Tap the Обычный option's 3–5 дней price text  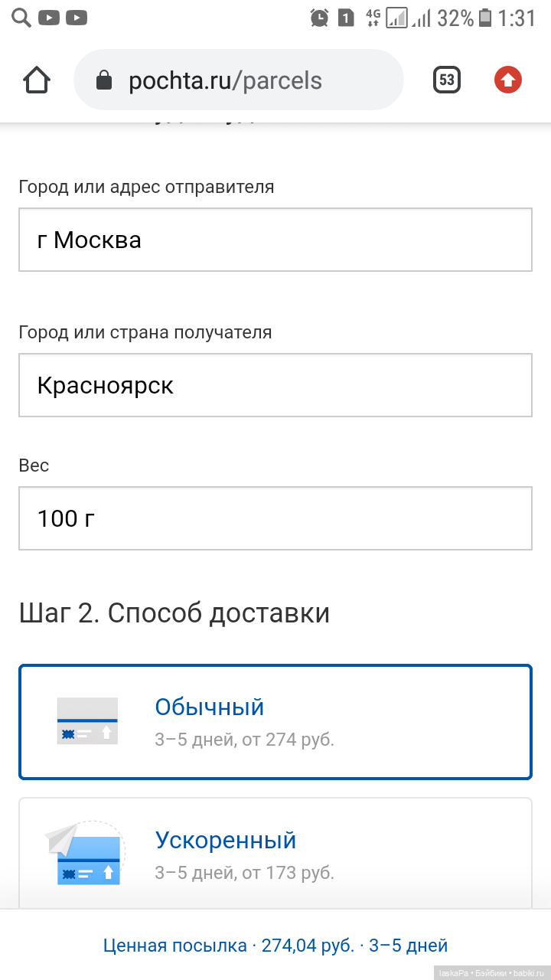pyautogui.click(x=245, y=740)
